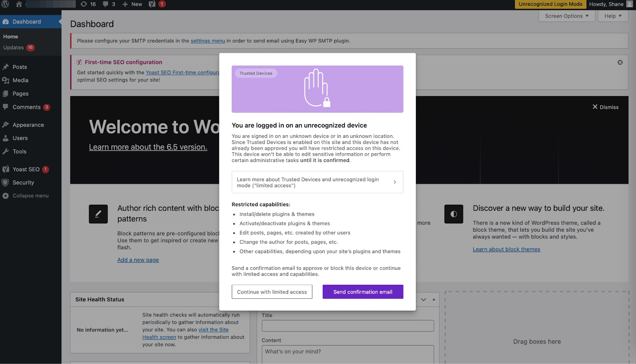636x364 pixels.
Task: Click the Yoast icon in admin bar
Action: (x=152, y=4)
